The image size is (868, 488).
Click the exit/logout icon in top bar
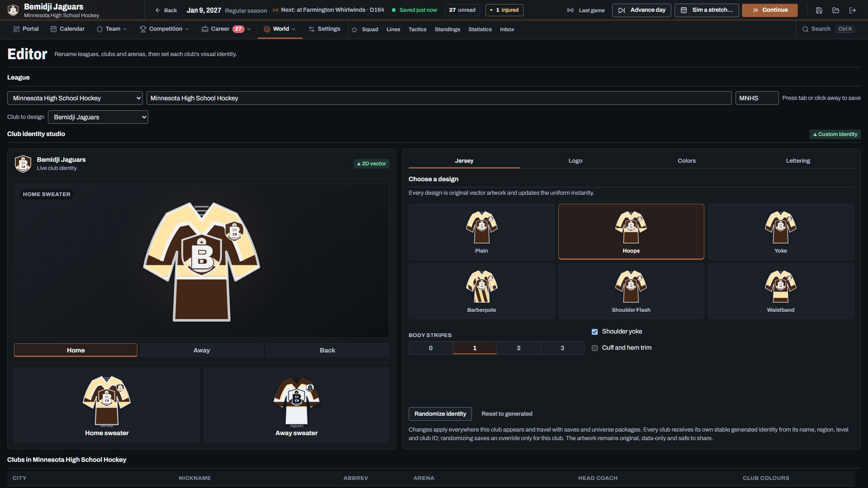[x=853, y=10]
